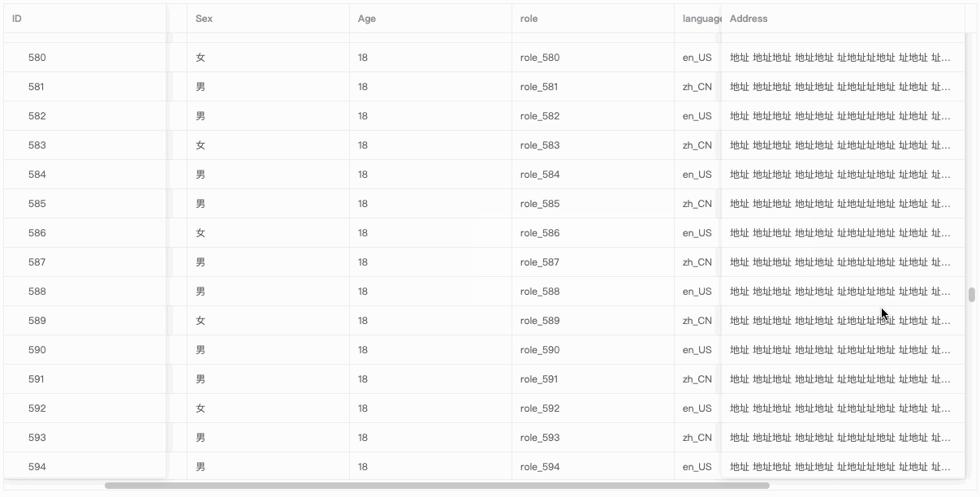Image resolution: width=980 pixels, height=497 pixels.
Task: Click the role_583 cell
Action: click(x=540, y=145)
